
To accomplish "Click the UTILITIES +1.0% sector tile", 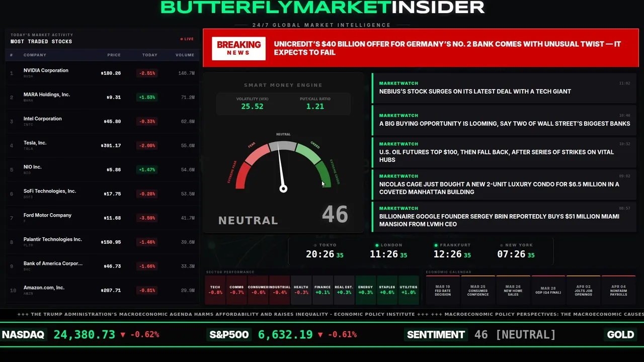I will pos(409,290).
